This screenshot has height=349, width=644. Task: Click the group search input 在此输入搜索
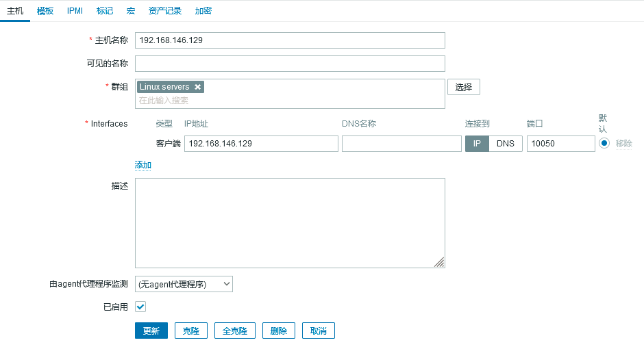coord(290,101)
